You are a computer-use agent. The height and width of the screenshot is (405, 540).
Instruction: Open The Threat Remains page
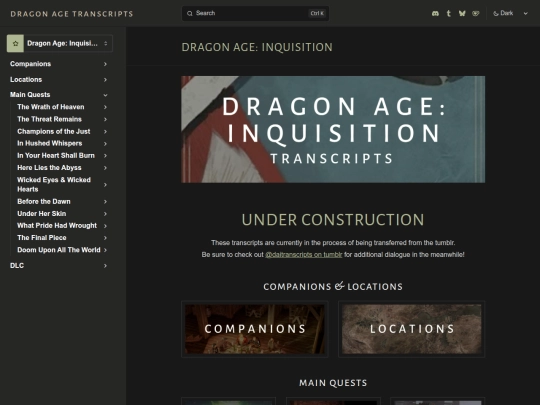coord(49,119)
